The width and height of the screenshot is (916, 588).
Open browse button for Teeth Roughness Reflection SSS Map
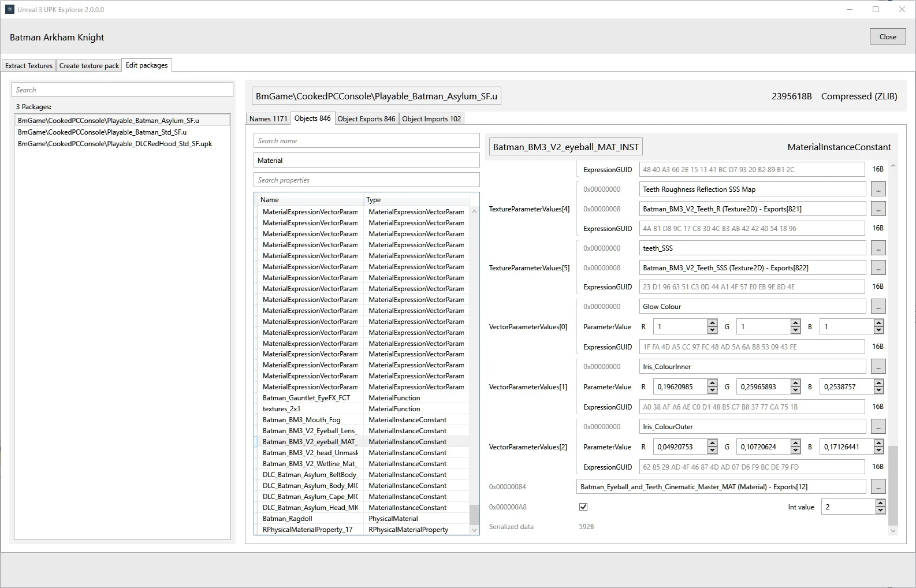point(878,189)
